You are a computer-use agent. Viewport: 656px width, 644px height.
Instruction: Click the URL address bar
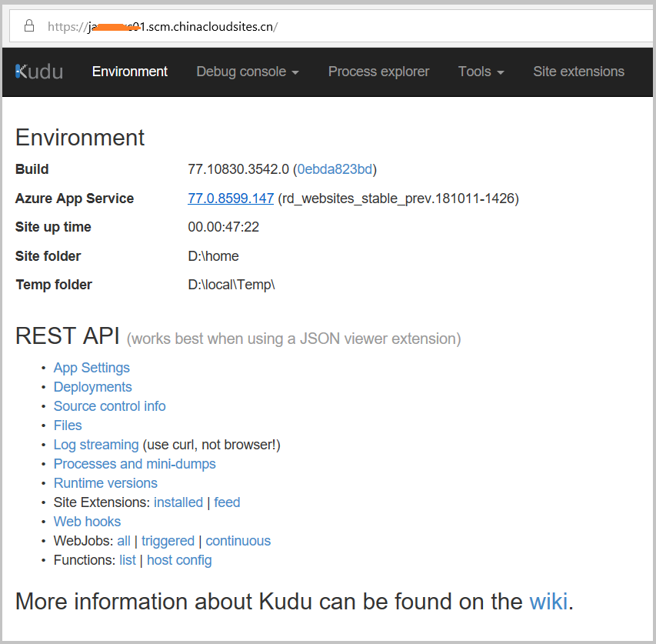(385, 26)
